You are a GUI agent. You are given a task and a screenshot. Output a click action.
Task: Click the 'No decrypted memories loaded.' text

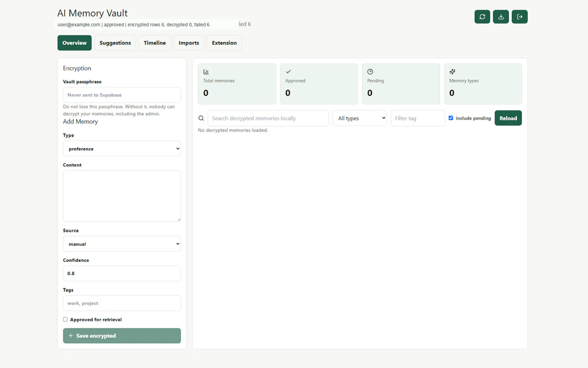233,130
